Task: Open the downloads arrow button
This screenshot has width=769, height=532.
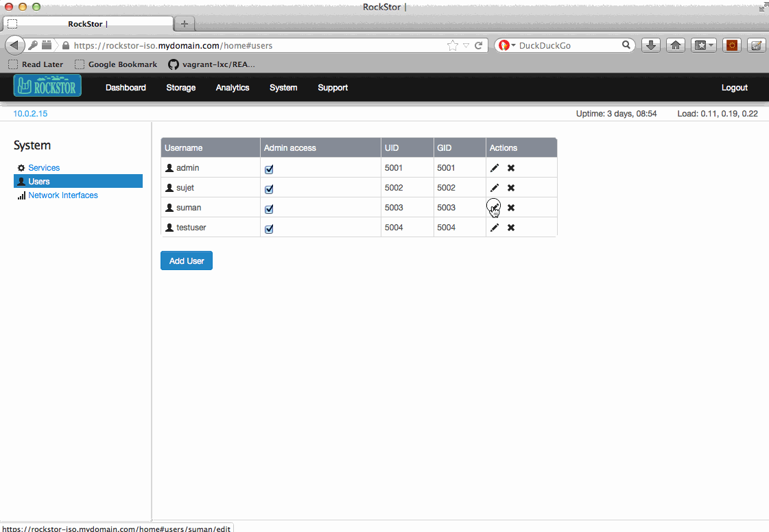Action: coord(651,46)
